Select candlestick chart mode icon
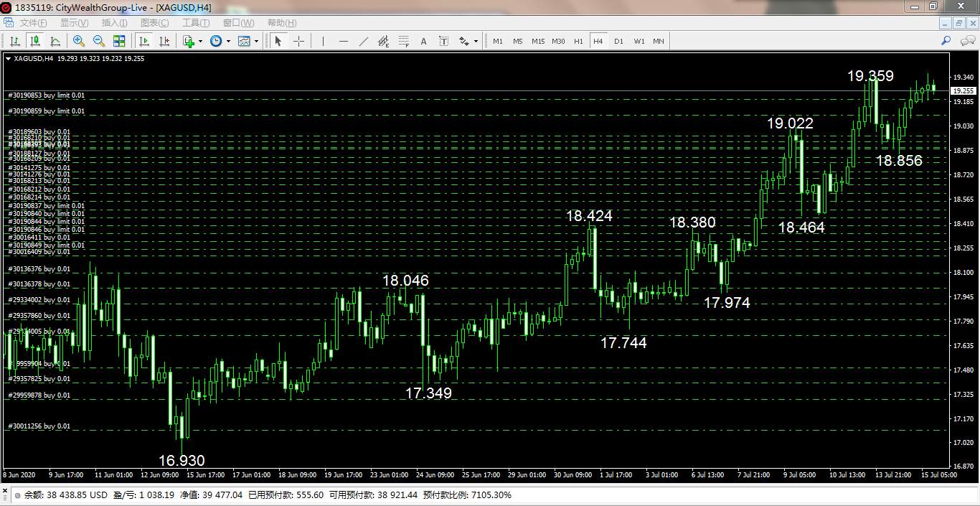The height and width of the screenshot is (506, 980). click(34, 41)
